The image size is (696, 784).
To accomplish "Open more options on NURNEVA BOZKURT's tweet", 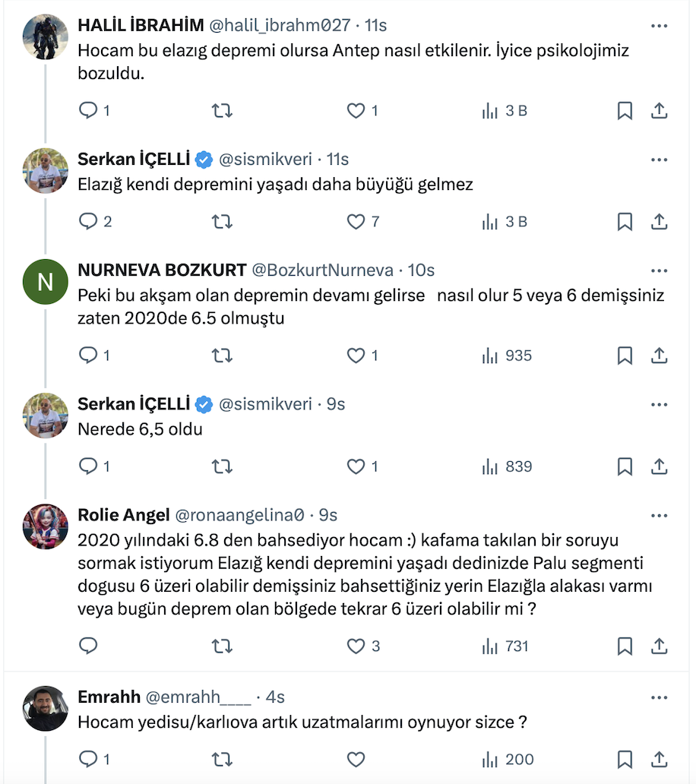I will [x=659, y=270].
